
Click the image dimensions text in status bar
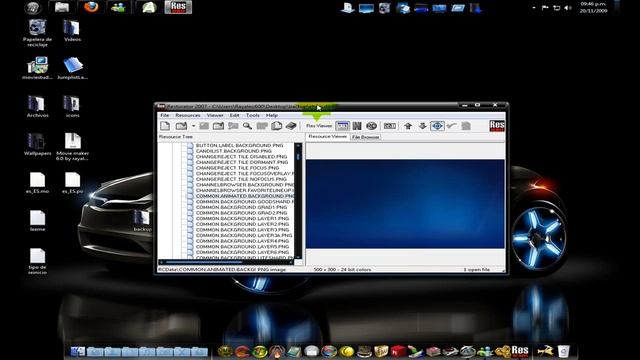[x=342, y=269]
